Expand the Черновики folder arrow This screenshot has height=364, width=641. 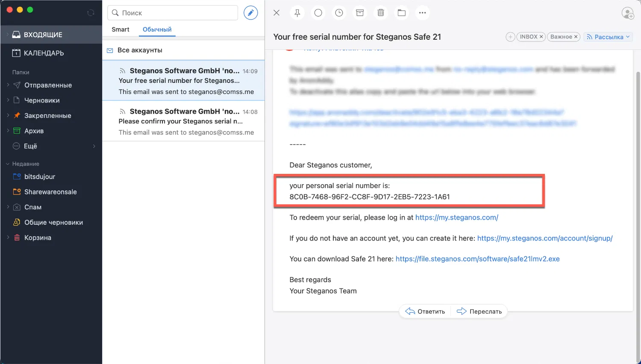point(8,100)
